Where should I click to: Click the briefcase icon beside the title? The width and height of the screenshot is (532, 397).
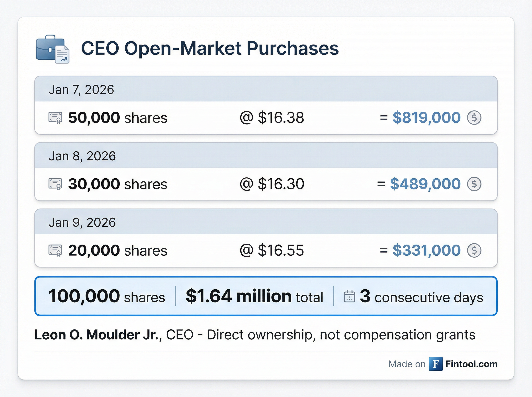coord(52,49)
